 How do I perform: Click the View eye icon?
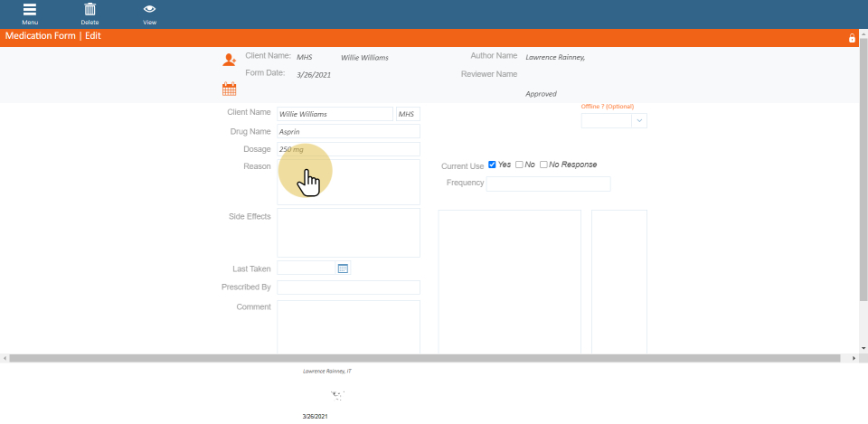(149, 10)
